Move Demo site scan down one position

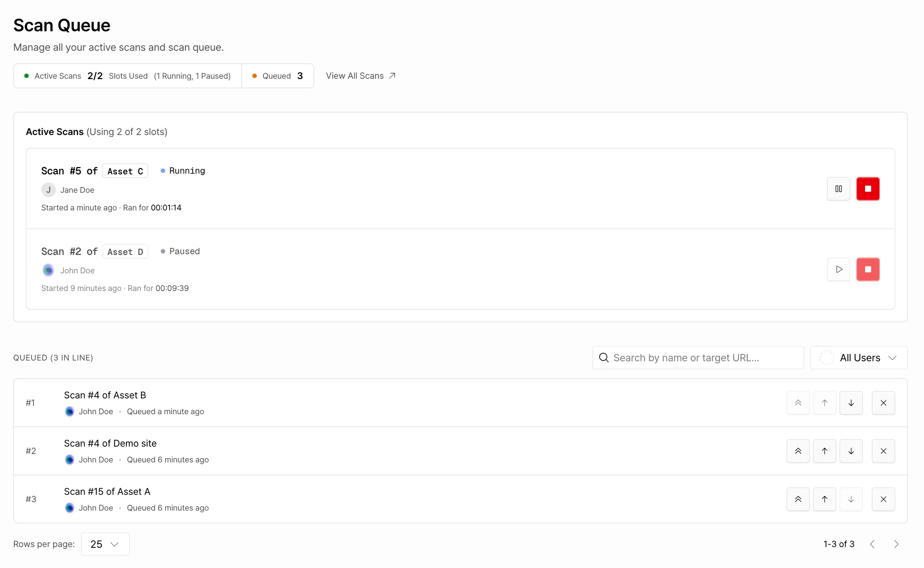click(x=851, y=451)
